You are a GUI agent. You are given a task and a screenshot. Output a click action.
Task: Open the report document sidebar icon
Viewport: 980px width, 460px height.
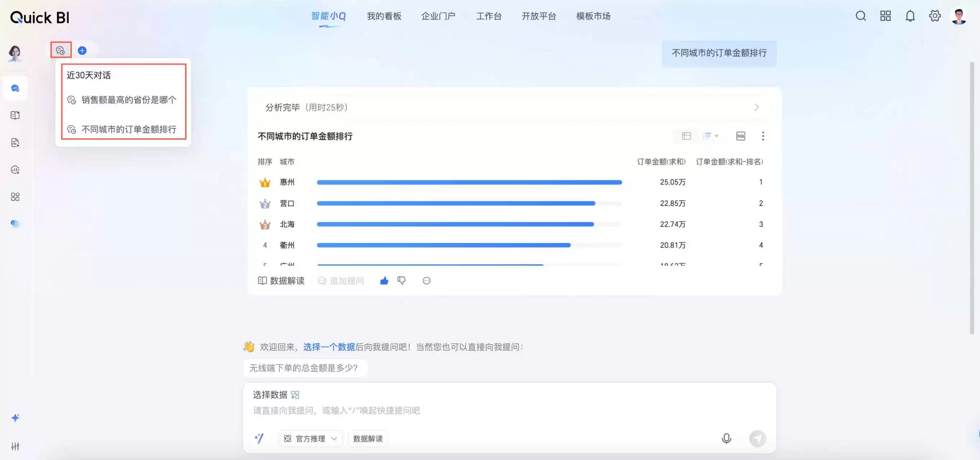[x=15, y=143]
